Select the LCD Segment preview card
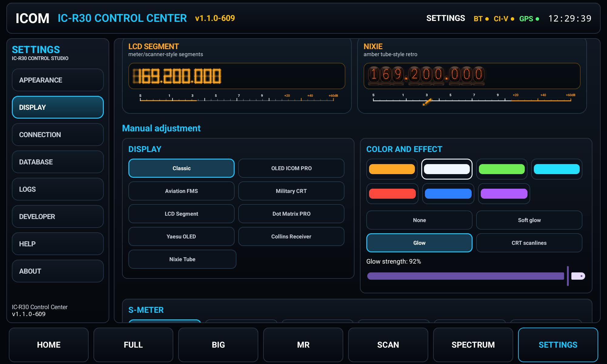The image size is (607, 364). [237, 76]
